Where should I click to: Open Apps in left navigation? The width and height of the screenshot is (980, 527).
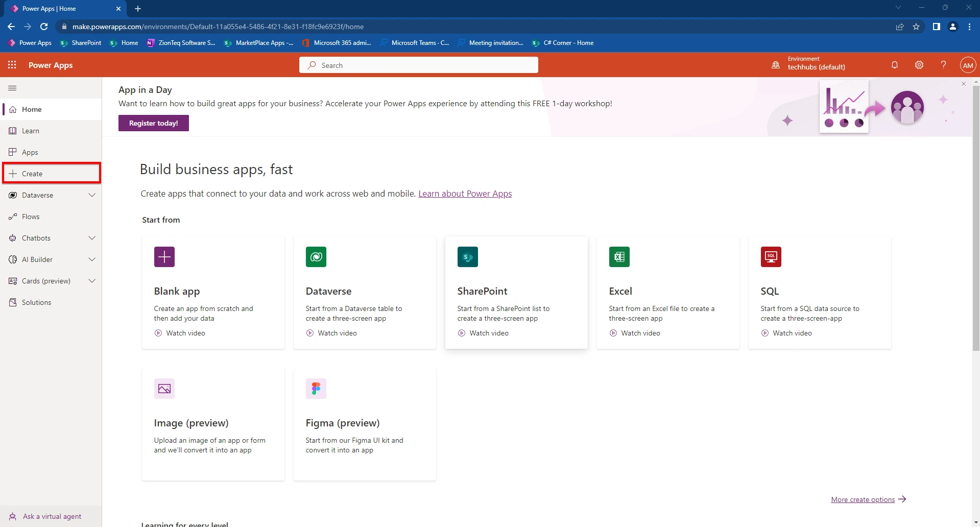tap(51, 152)
